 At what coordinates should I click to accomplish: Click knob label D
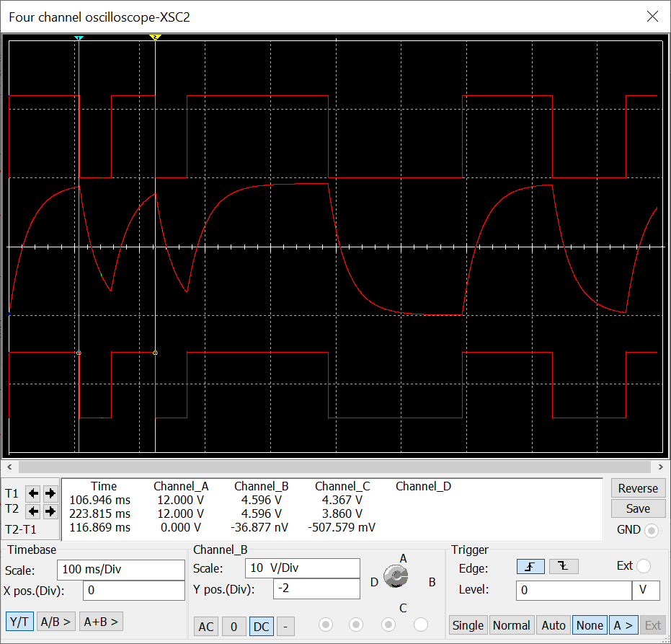click(374, 582)
